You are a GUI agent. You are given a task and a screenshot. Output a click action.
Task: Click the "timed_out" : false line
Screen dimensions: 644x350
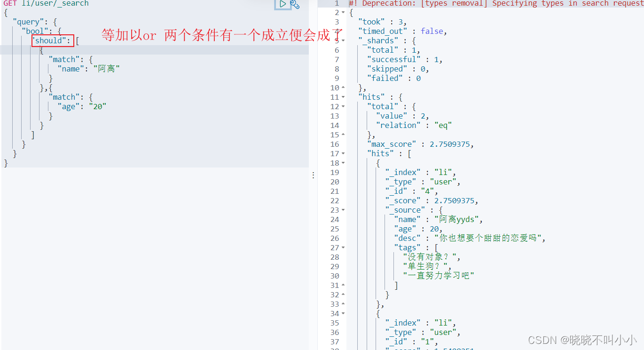click(402, 31)
